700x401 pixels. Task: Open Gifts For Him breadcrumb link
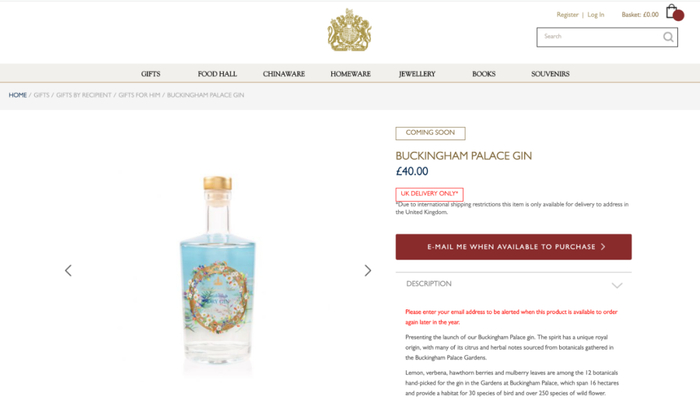click(139, 95)
